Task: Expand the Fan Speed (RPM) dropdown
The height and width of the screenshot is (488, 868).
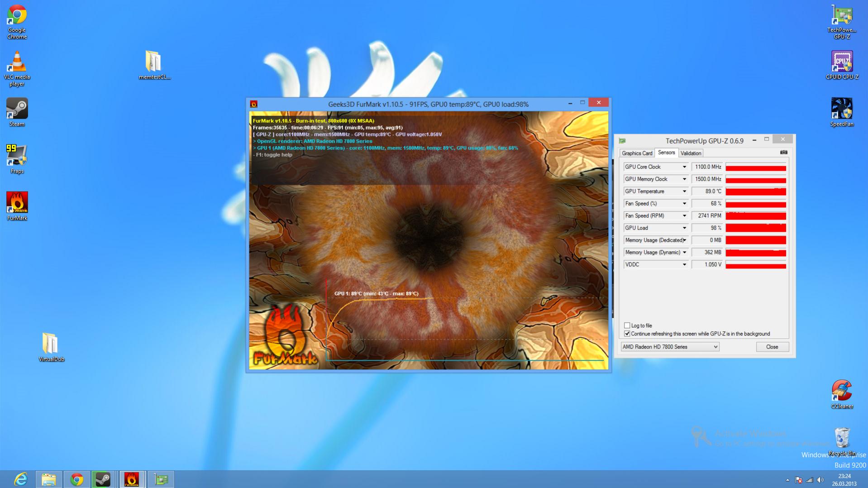Action: pos(684,216)
